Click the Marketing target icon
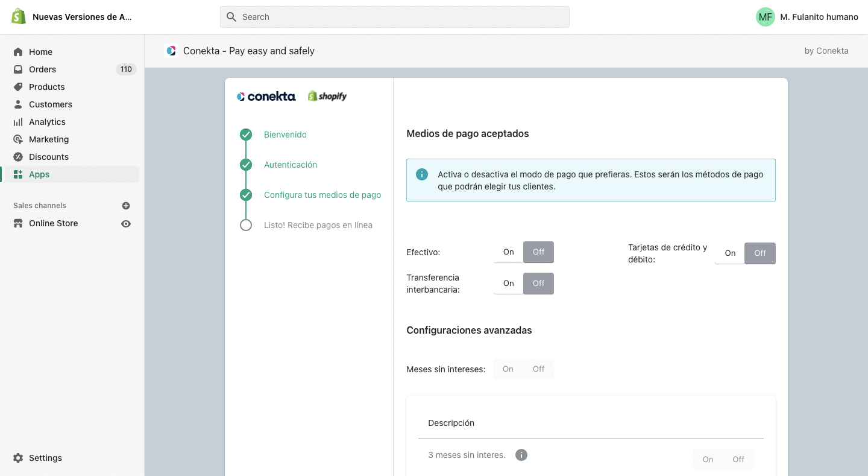Screen dimensions: 868x476 pyautogui.click(x=18, y=139)
